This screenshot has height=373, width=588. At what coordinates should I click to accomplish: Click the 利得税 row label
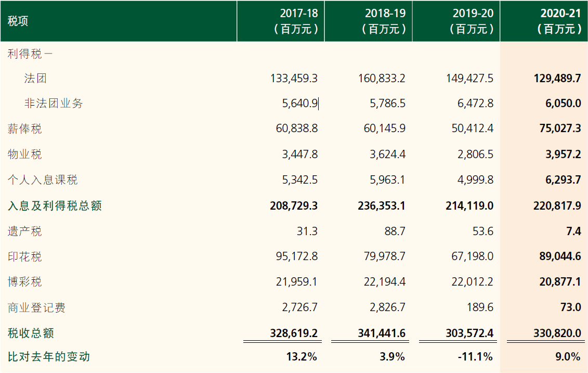pos(30,53)
